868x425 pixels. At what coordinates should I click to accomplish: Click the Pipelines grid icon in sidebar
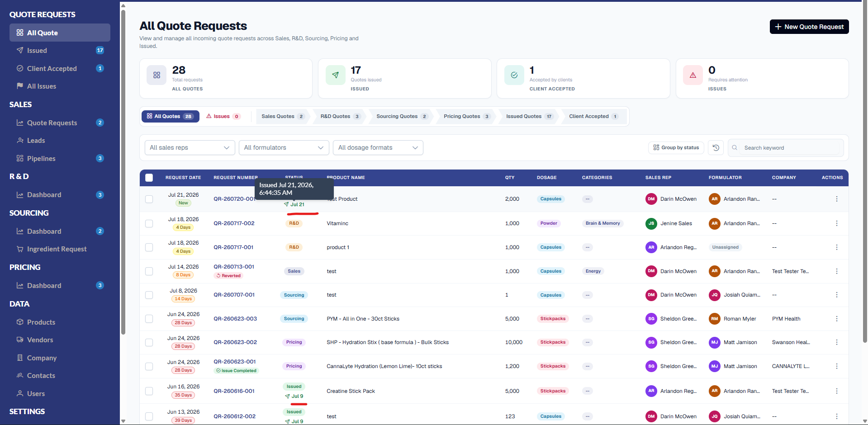pyautogui.click(x=20, y=158)
